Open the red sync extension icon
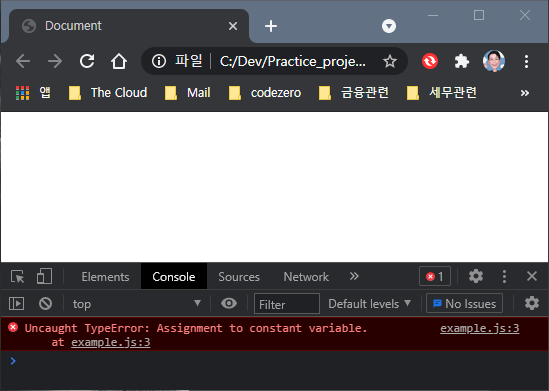This screenshot has height=391, width=549. pos(430,62)
